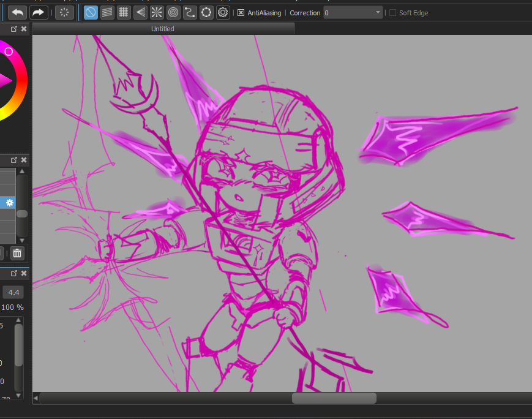Float the layer panel window

[14, 160]
